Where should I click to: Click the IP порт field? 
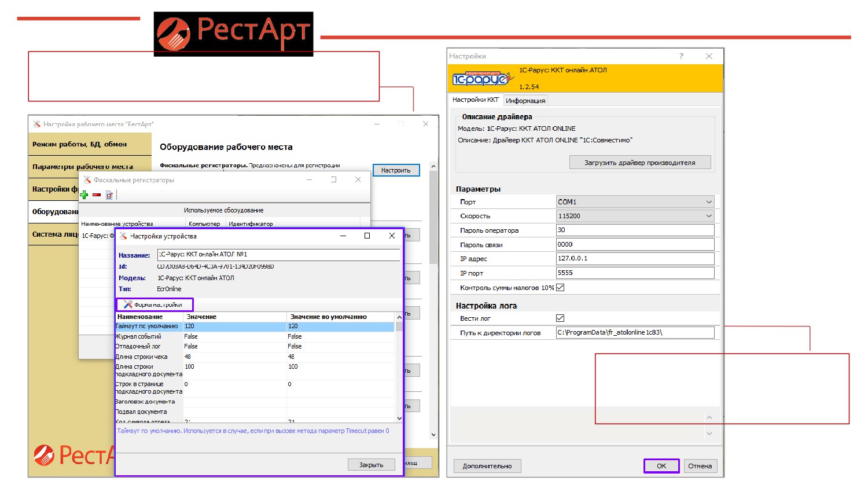(x=635, y=273)
